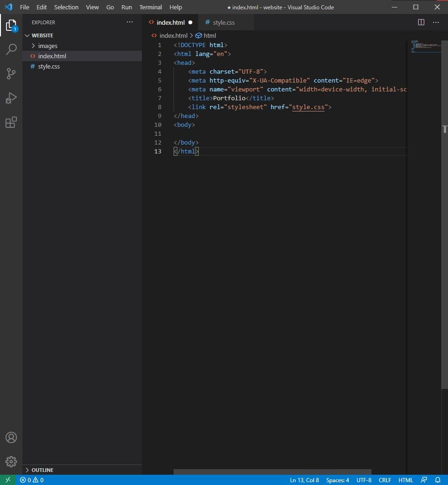
Task: Change indentation via Spaces: 4
Action: pos(337,479)
